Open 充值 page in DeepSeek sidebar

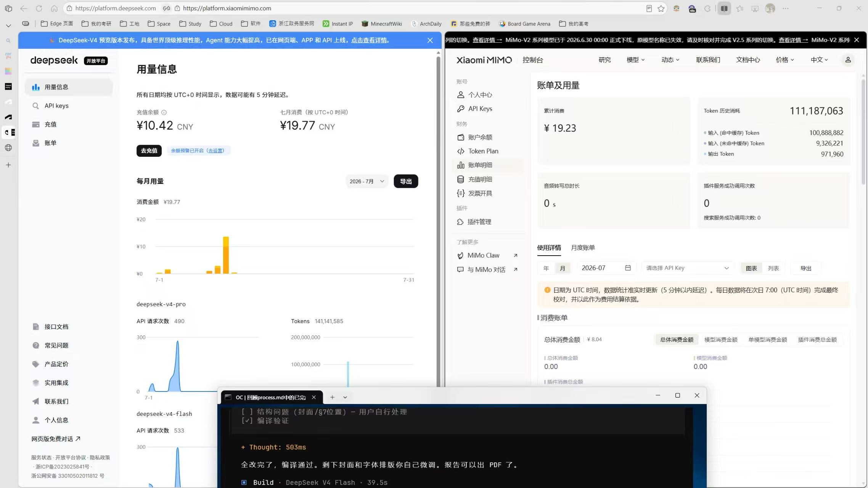[69, 124]
